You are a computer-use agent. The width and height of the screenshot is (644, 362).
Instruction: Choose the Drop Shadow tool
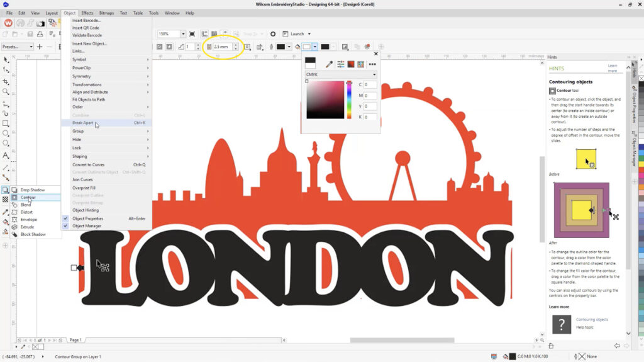(32, 189)
